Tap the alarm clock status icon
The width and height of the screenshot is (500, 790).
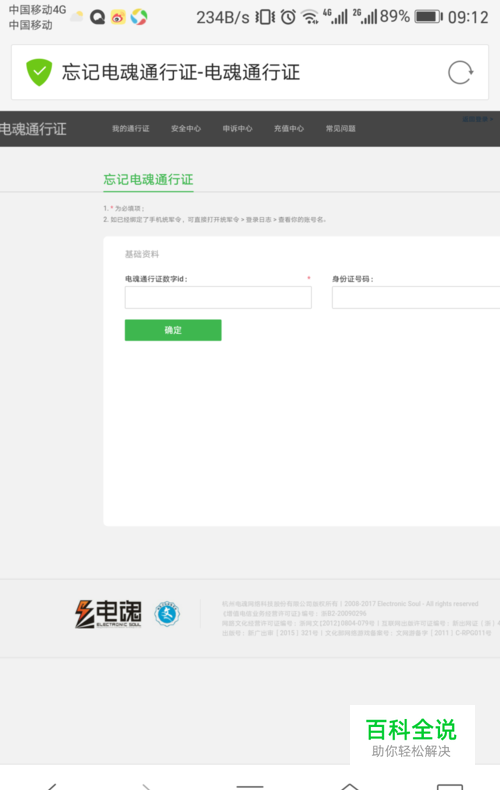pos(288,18)
